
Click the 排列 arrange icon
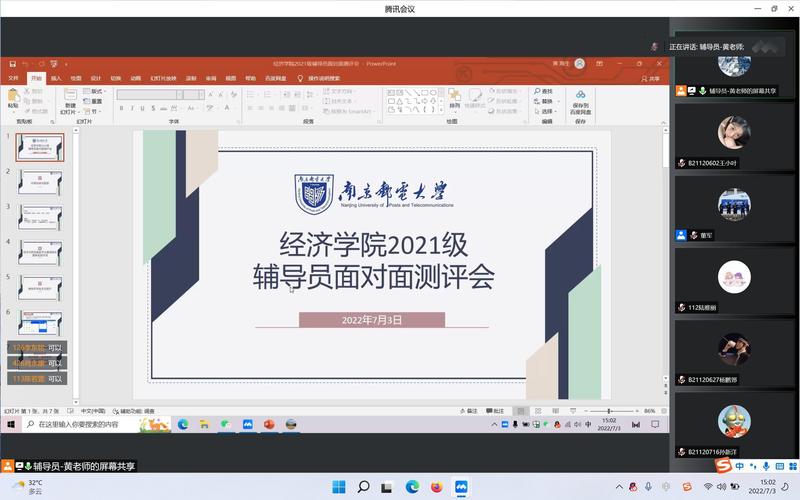[455, 98]
